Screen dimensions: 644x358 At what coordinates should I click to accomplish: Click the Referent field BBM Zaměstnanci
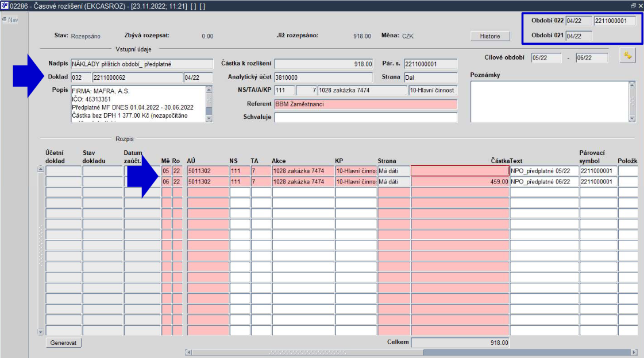coord(365,104)
